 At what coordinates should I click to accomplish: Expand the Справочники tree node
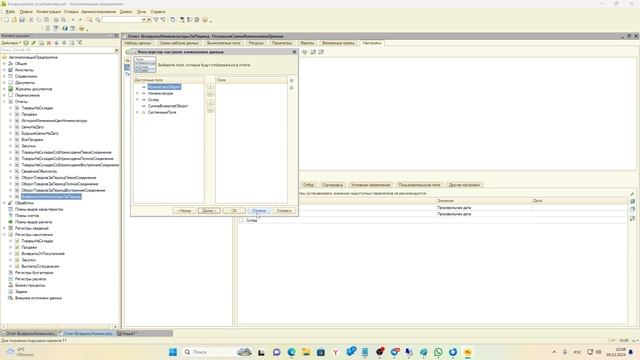pyautogui.click(x=4, y=76)
